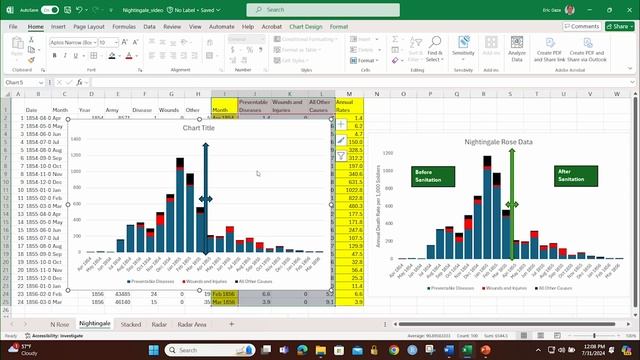Viewport: 640px width, 360px height.
Task: Select the Chart Title text
Action: pos(198,128)
